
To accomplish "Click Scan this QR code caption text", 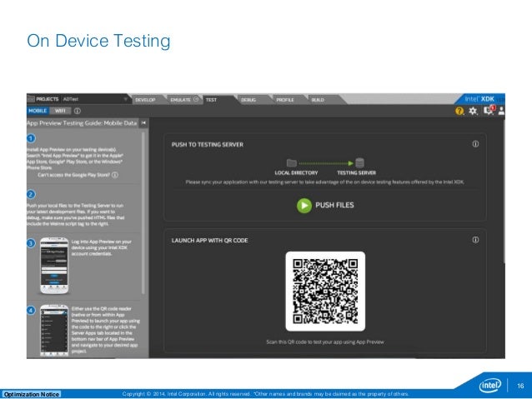I will click(325, 342).
